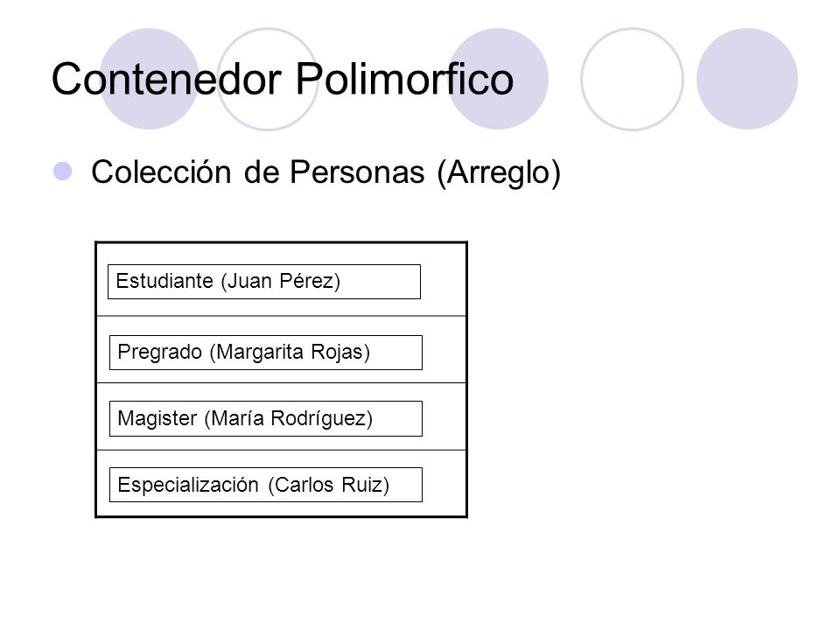This screenshot has width=840, height=630.
Task: Select the Estudiante (Juan Pérez) box
Action: pyautogui.click(x=264, y=282)
